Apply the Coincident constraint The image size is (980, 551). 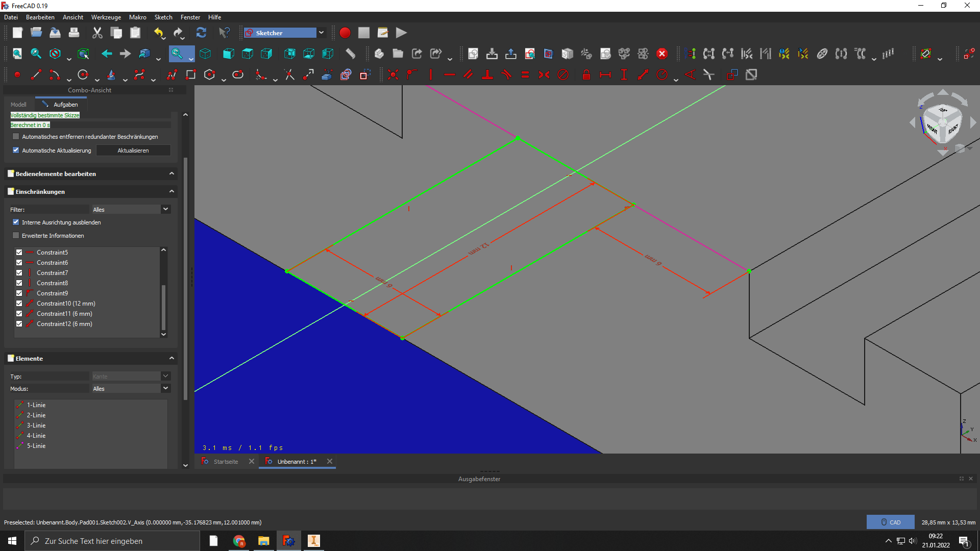(x=393, y=75)
